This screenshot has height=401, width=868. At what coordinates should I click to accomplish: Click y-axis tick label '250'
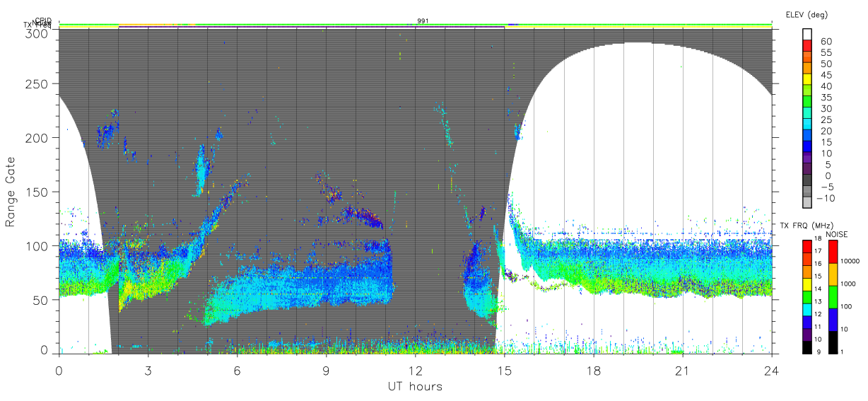point(37,83)
